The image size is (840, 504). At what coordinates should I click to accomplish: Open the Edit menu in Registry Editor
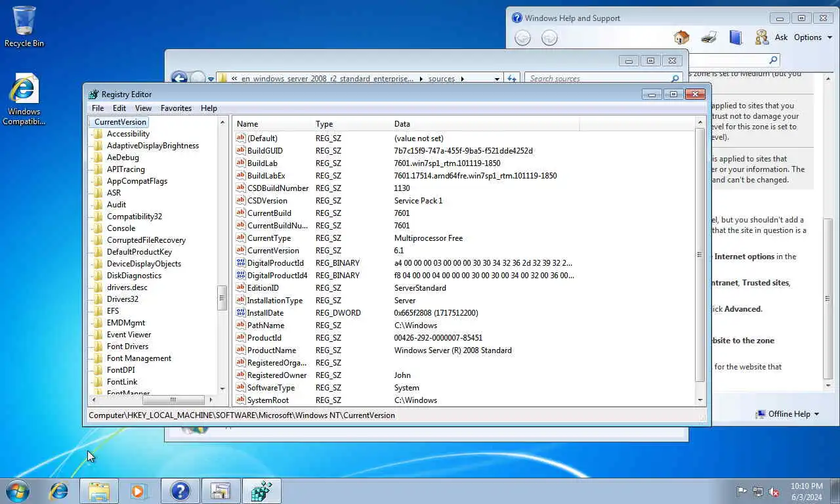(119, 108)
